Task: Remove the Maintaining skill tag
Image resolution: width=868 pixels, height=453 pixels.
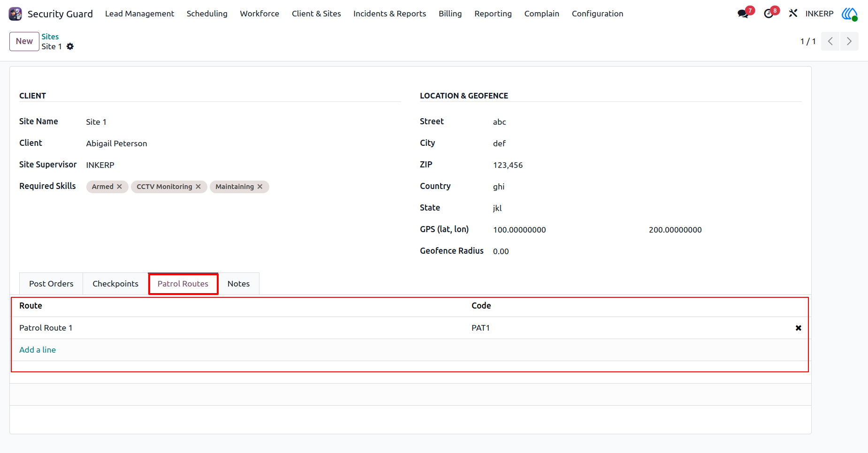Action: tap(260, 187)
